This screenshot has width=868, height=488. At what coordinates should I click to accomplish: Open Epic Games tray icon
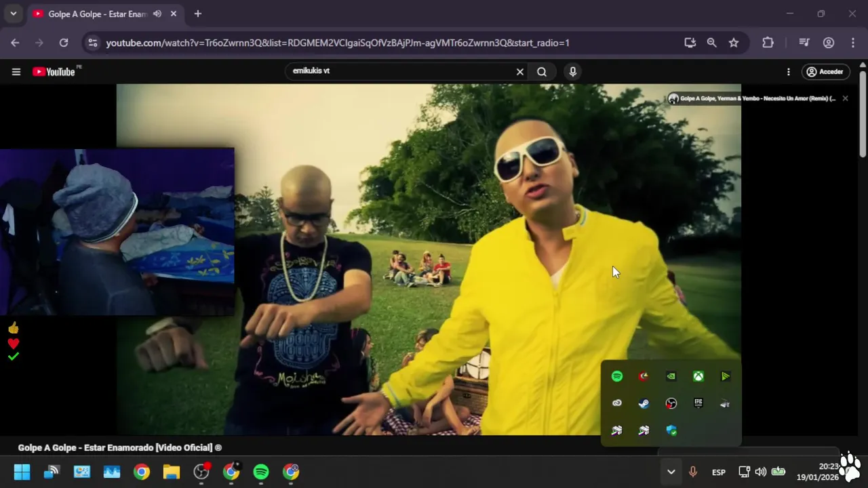tap(698, 403)
